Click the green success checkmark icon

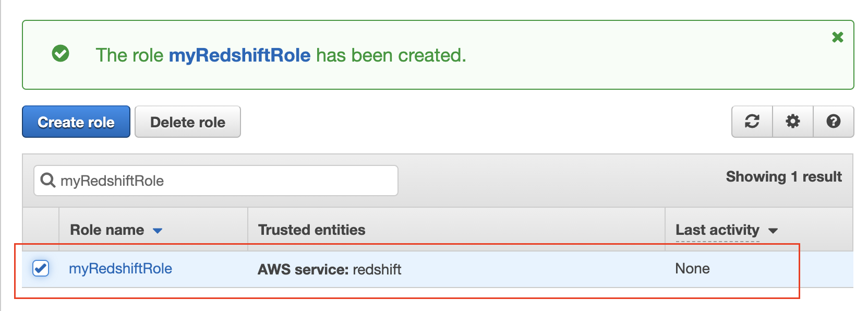(61, 54)
